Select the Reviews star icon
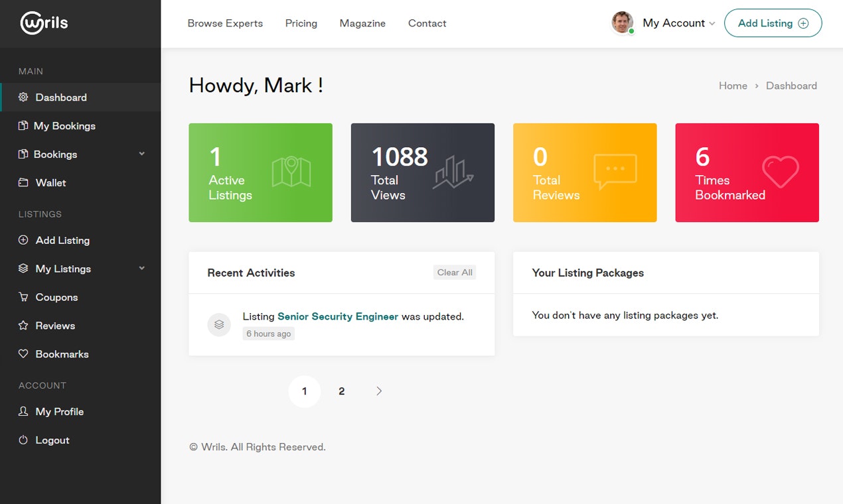This screenshot has width=843, height=504. coord(22,326)
